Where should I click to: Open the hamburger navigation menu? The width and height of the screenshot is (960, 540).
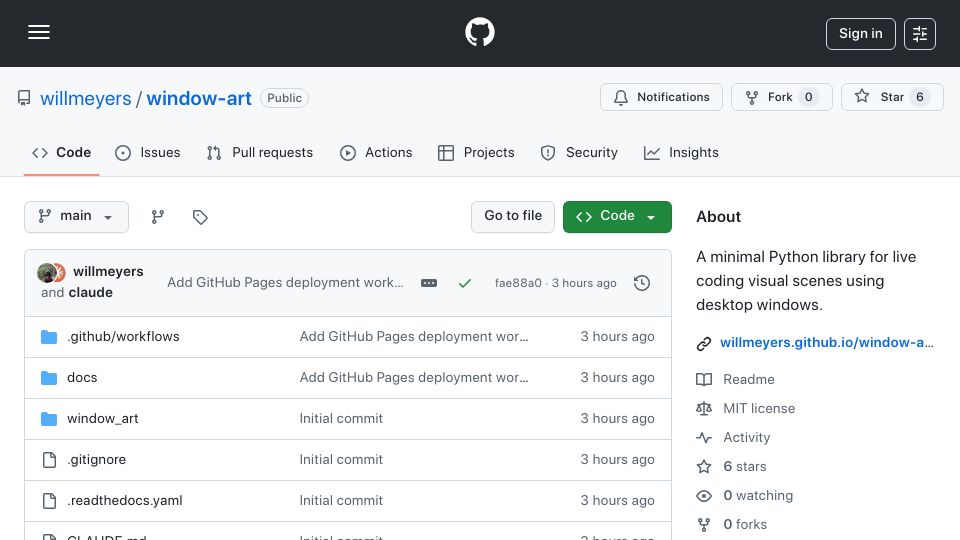pos(39,32)
